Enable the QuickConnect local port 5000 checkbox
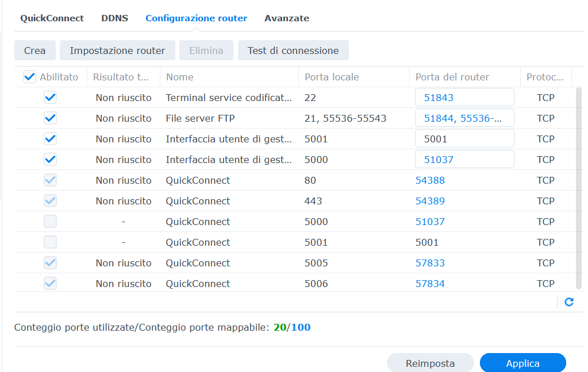The width and height of the screenshot is (588, 372). coord(50,222)
